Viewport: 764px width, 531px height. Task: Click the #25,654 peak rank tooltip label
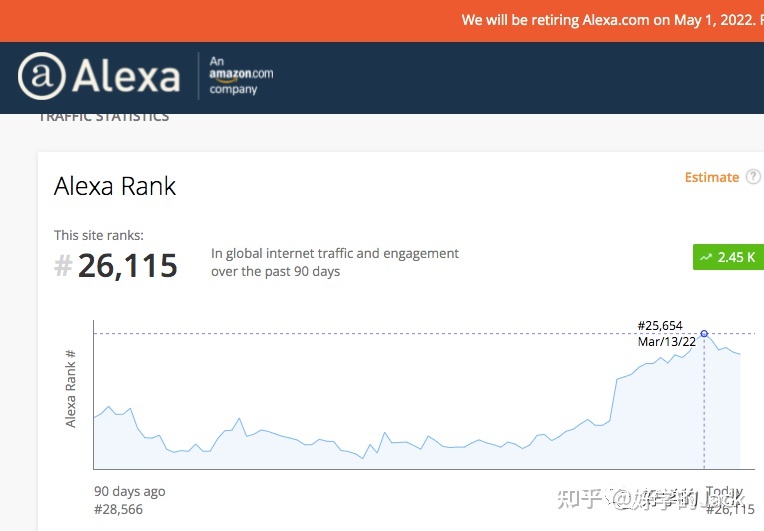pyautogui.click(x=660, y=325)
